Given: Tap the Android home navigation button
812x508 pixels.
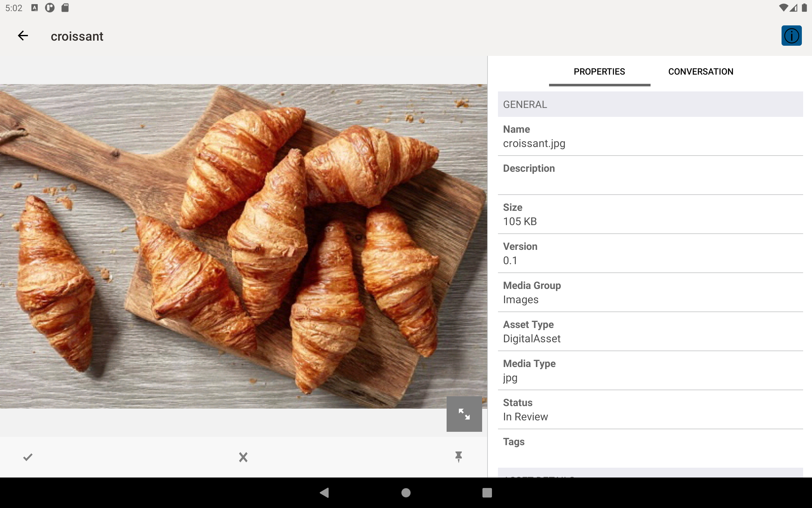Looking at the screenshot, I should [x=406, y=492].
